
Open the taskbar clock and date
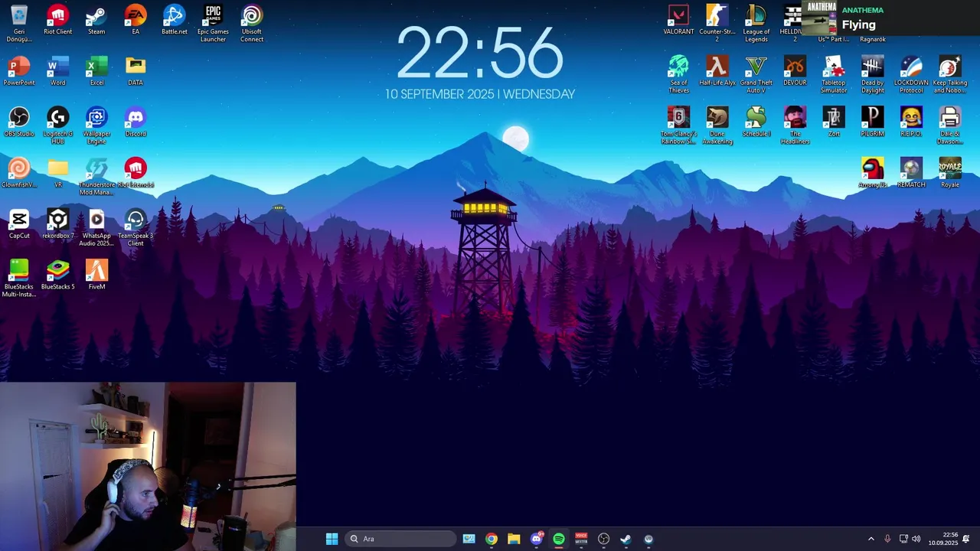[x=943, y=539]
